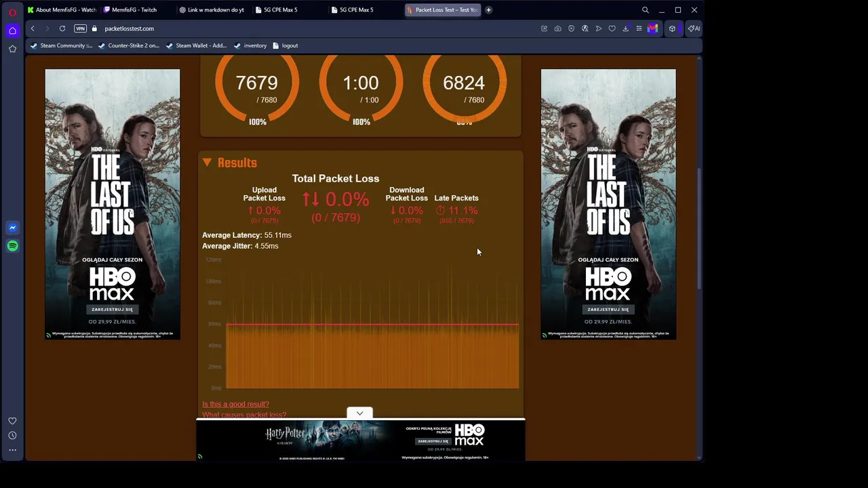868x488 pixels.
Task: Collapse the Results section triangle
Action: pyautogui.click(x=207, y=163)
